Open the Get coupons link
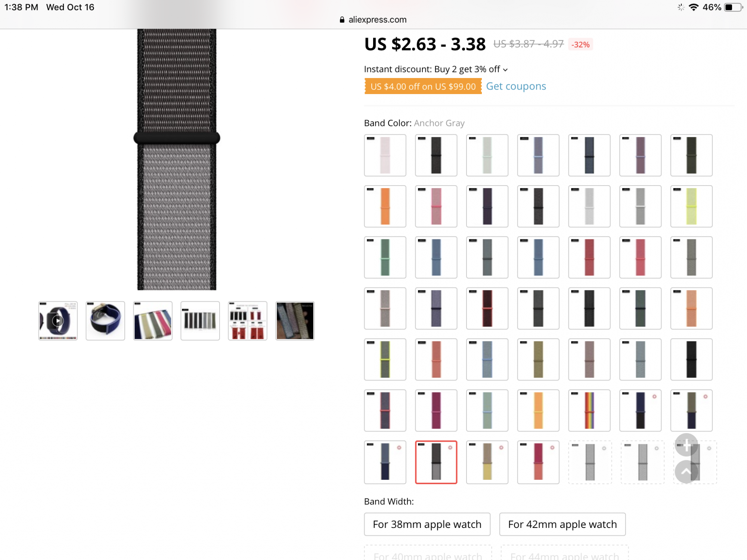This screenshot has width=747, height=560. pyautogui.click(x=516, y=86)
